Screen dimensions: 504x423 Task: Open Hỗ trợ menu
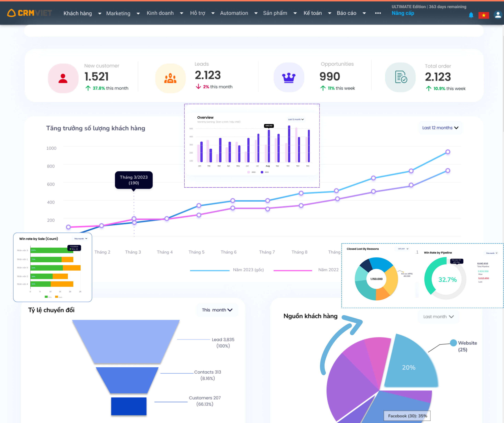click(198, 13)
